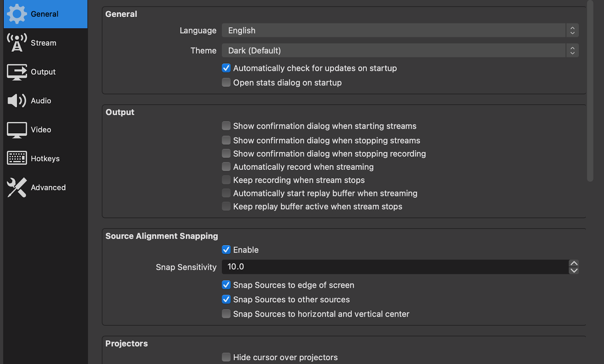This screenshot has width=604, height=364.
Task: Check Hide cursor over projectors
Action: tap(226, 357)
